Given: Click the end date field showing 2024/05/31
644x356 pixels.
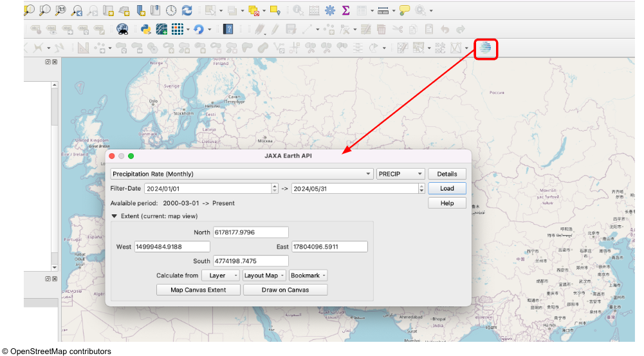Looking at the screenshot, I should [354, 189].
